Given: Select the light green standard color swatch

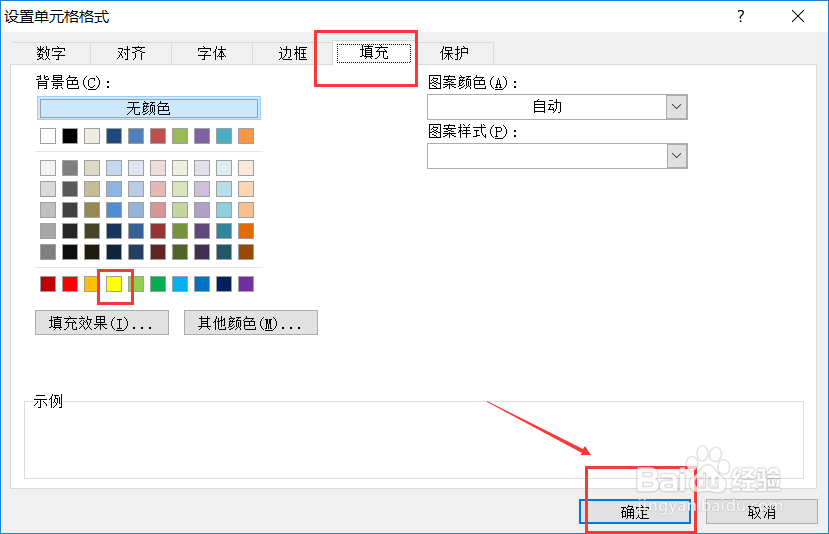Looking at the screenshot, I should pyautogui.click(x=136, y=284).
